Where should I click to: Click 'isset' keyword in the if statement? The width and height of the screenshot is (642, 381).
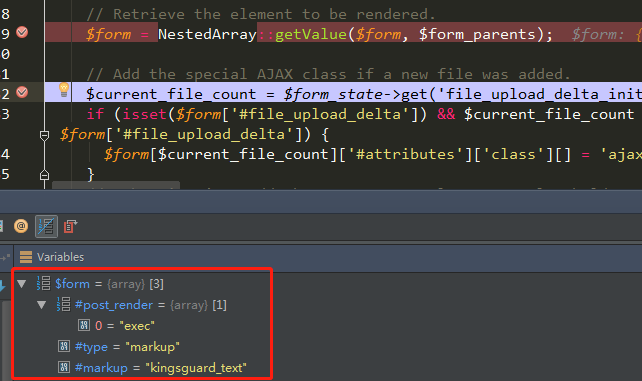[145, 114]
